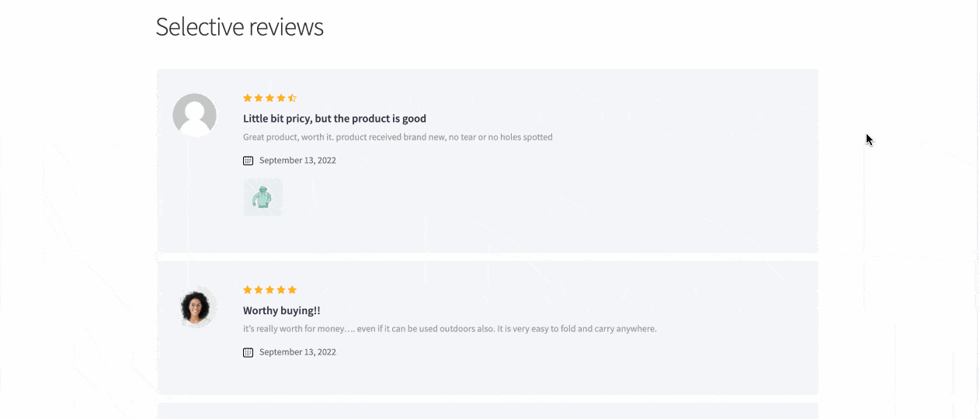Click the third star above "Little bit pricy" title
Screen dimensions: 980x419
(270, 99)
